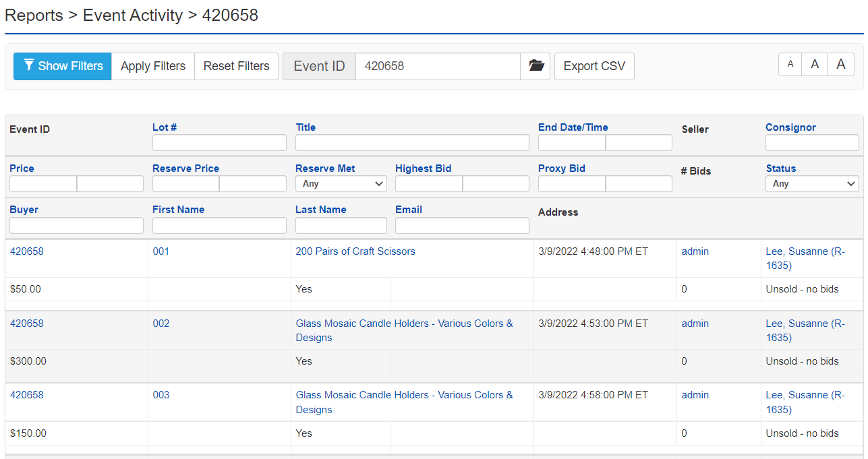
Task: Open consignor Lee, Susanne link for lot 001
Action: (x=805, y=258)
